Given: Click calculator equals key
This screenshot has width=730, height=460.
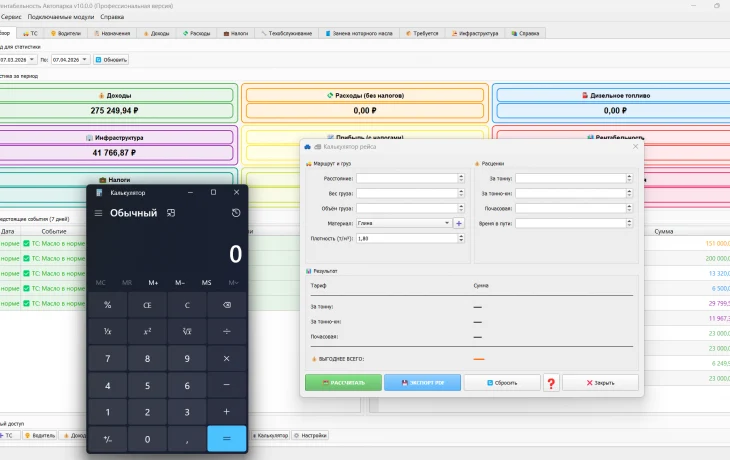Looking at the screenshot, I should (227, 439).
